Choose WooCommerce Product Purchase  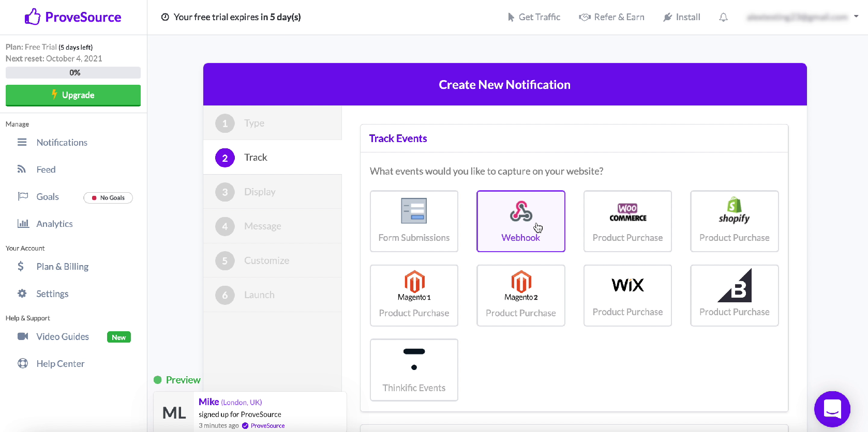coord(627,221)
